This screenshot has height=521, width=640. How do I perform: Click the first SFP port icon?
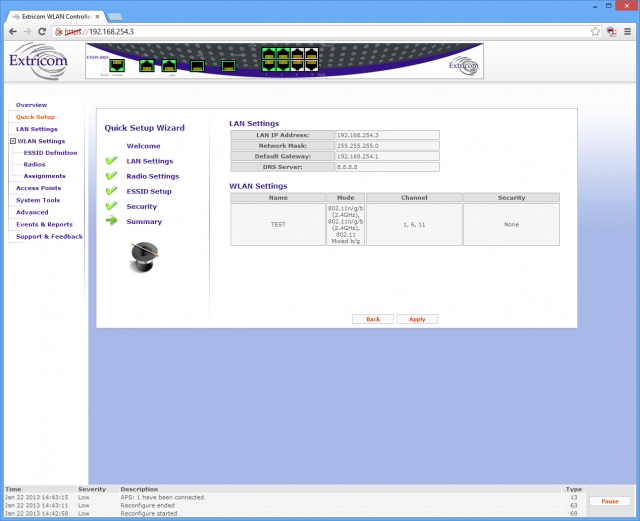(x=198, y=66)
